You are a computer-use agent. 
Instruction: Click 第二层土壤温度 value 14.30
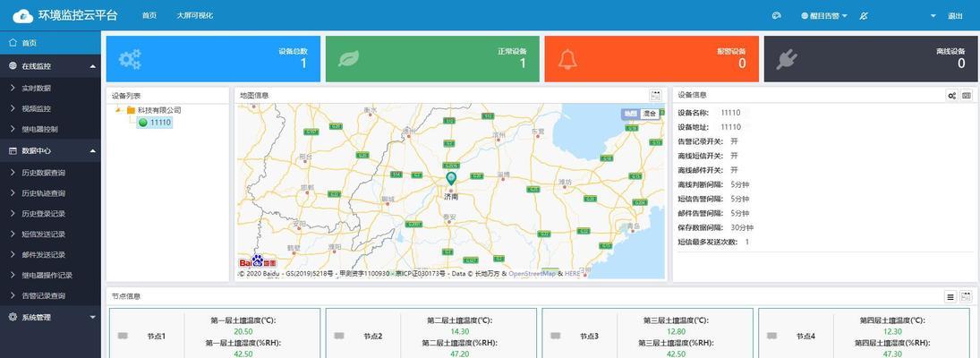click(459, 332)
